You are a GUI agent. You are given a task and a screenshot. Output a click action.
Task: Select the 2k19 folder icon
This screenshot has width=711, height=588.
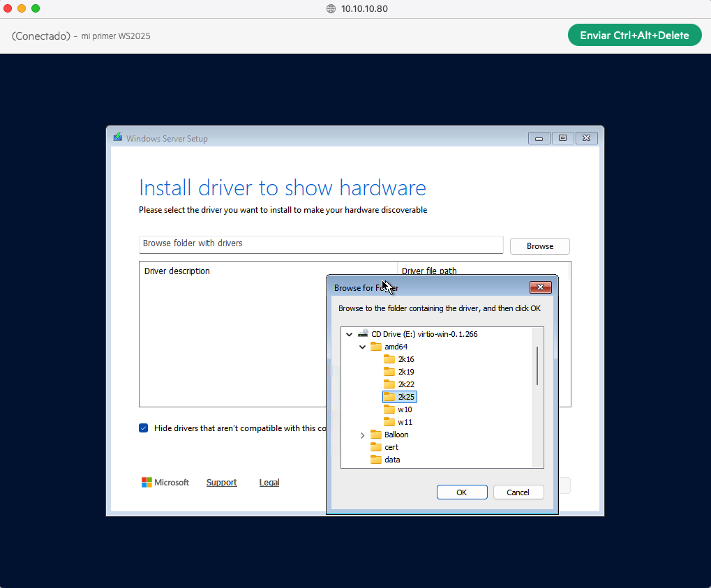click(390, 371)
